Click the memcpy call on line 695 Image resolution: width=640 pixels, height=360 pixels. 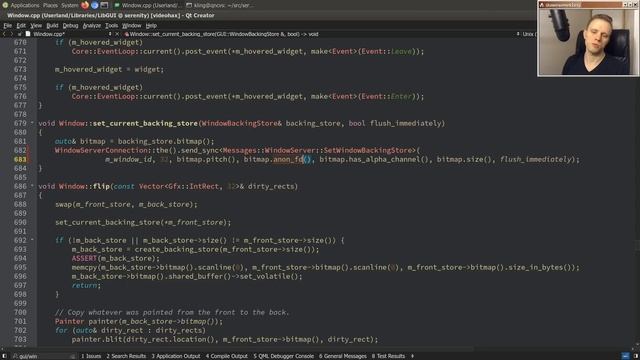[84, 267]
